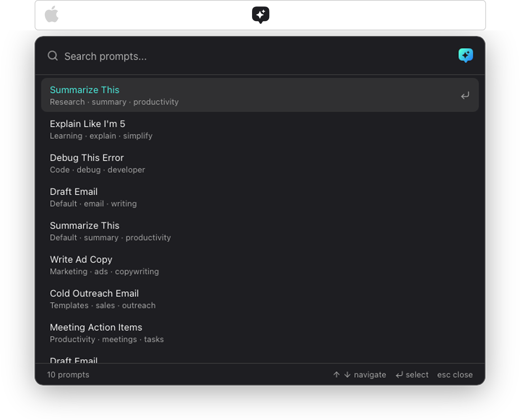Click the up arrow navigate icon
This screenshot has width=520, height=420.
pyautogui.click(x=336, y=375)
